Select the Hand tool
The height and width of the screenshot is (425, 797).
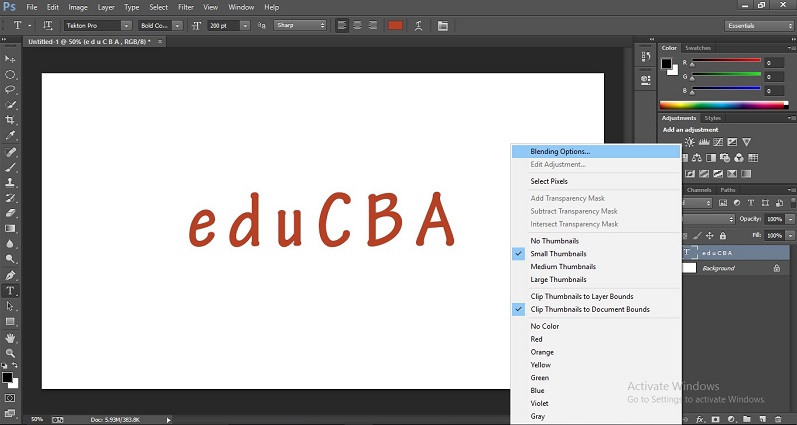10,338
